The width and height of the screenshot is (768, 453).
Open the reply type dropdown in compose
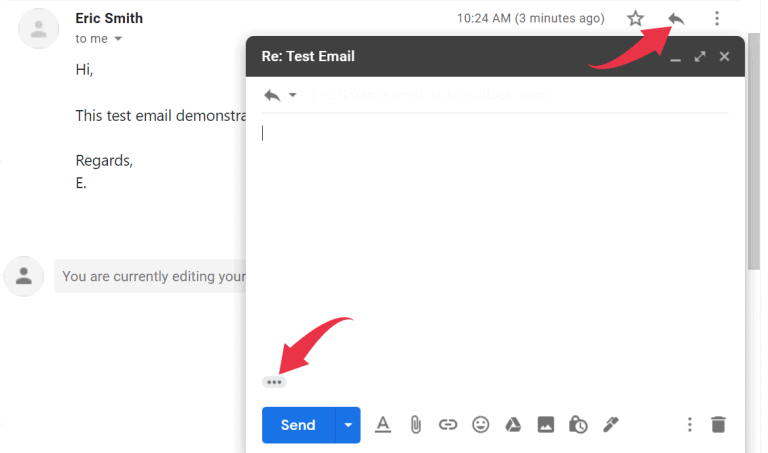(281, 95)
